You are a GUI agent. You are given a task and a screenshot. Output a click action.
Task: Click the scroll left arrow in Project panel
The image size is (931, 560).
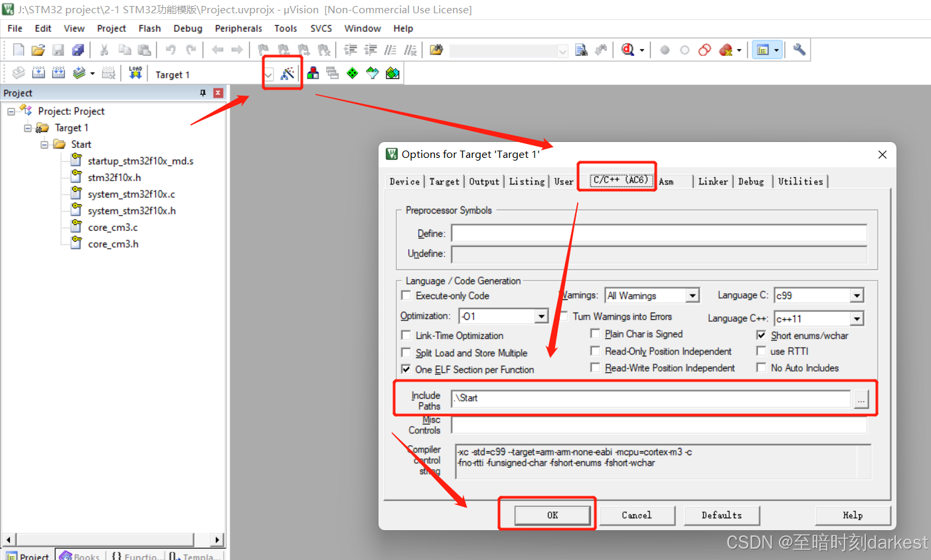(8, 539)
